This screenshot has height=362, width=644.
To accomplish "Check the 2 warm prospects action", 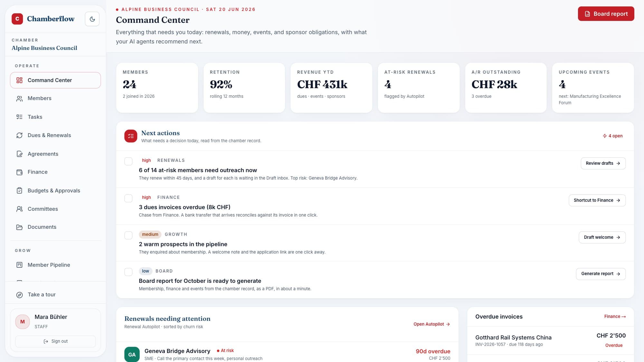I will click(x=128, y=235).
